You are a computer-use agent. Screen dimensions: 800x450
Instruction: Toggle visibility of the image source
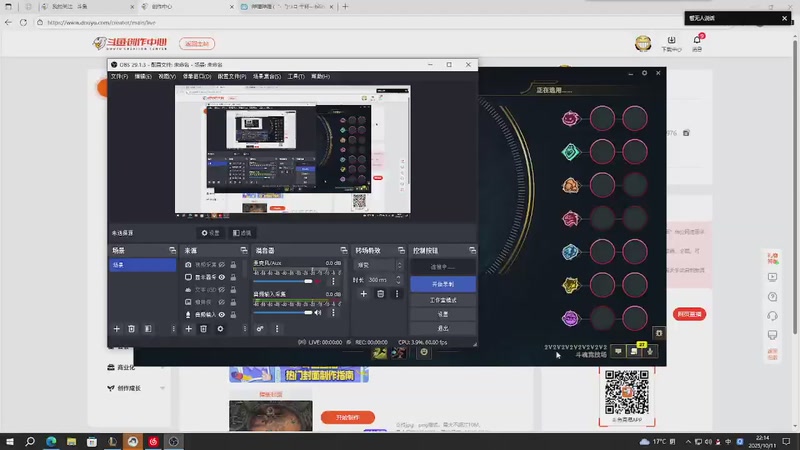point(222,302)
